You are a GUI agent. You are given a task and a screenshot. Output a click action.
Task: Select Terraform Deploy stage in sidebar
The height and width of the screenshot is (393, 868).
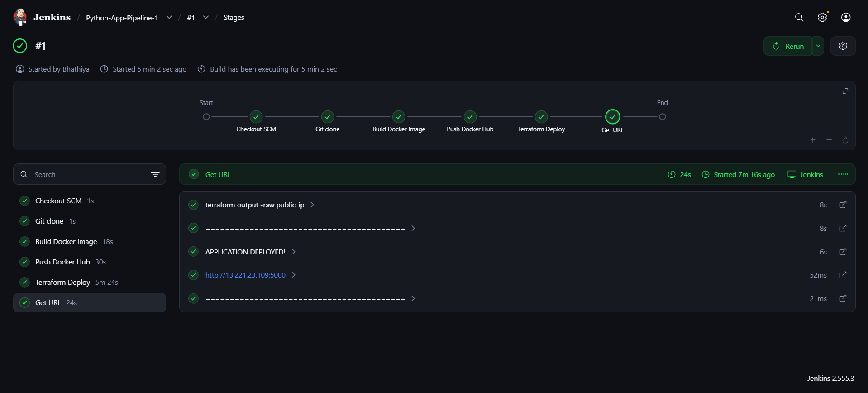[90, 282]
